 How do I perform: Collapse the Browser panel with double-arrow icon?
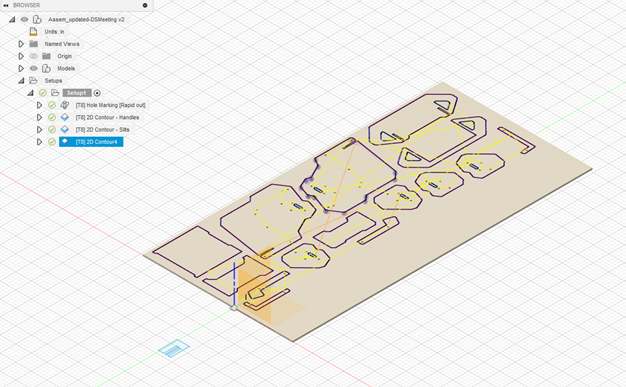point(6,5)
